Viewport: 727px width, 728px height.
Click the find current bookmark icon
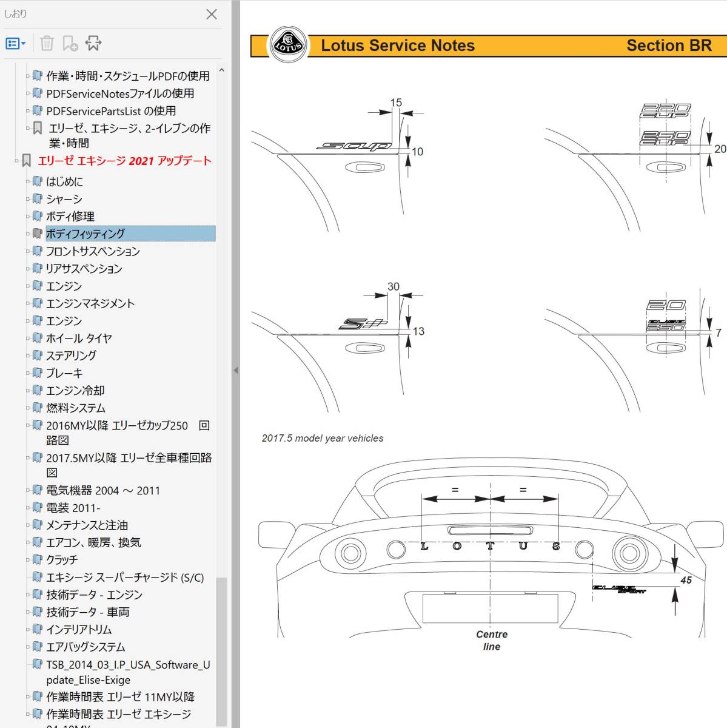click(93, 43)
